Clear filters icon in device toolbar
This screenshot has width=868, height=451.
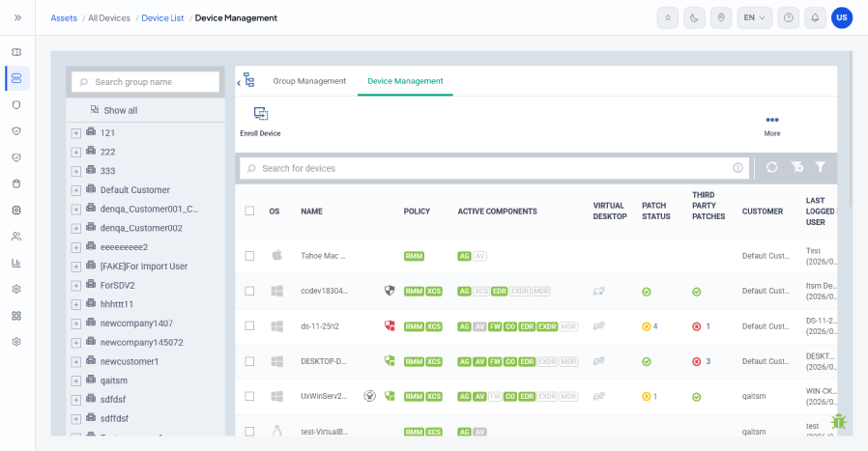[796, 167]
